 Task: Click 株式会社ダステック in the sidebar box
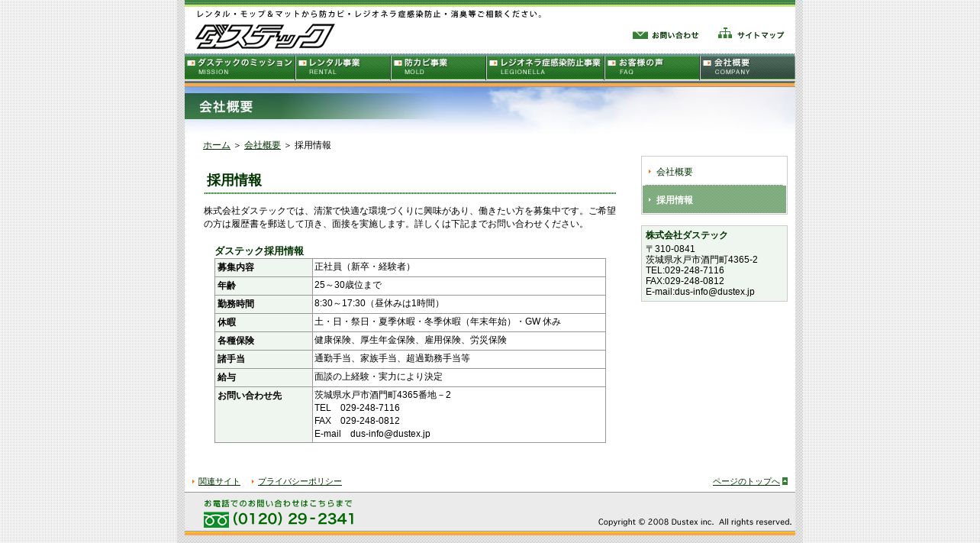pyautogui.click(x=687, y=235)
